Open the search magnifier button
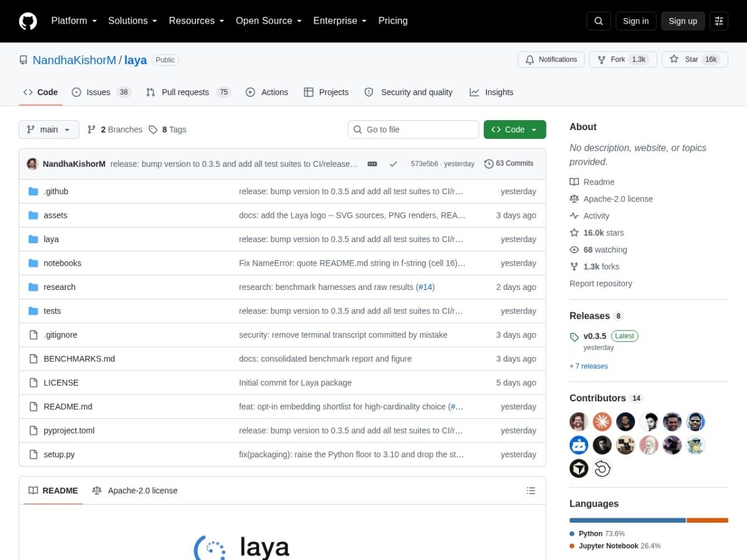The width and height of the screenshot is (747, 560). [x=598, y=21]
